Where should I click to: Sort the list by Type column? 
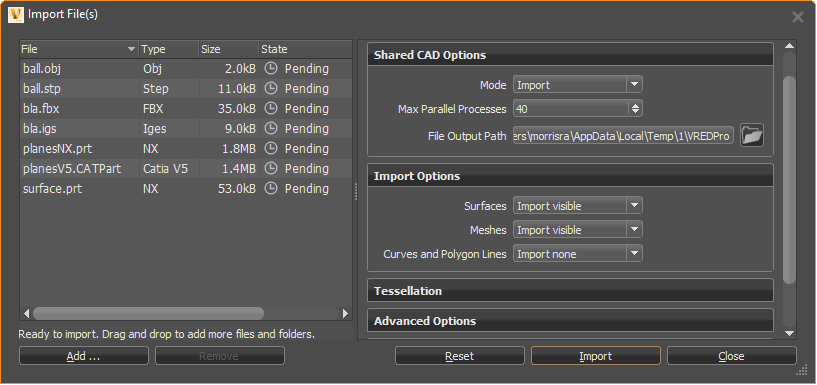(169, 49)
